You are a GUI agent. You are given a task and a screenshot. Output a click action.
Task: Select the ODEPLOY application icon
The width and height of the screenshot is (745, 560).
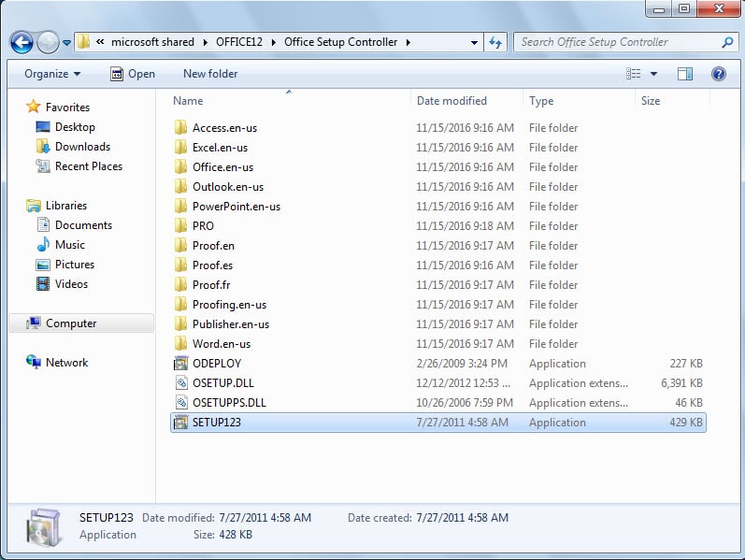(181, 364)
